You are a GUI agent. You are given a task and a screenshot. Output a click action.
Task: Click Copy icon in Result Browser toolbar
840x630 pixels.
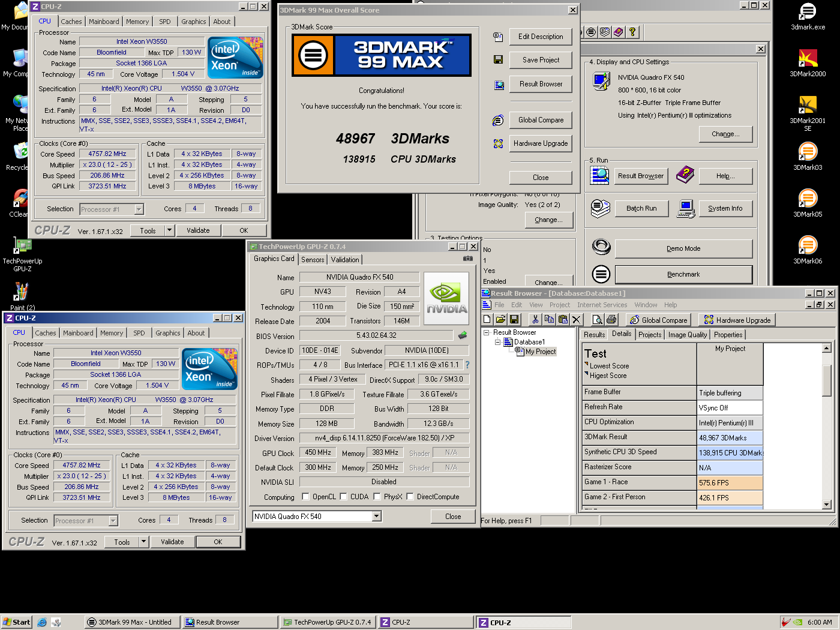pos(549,320)
